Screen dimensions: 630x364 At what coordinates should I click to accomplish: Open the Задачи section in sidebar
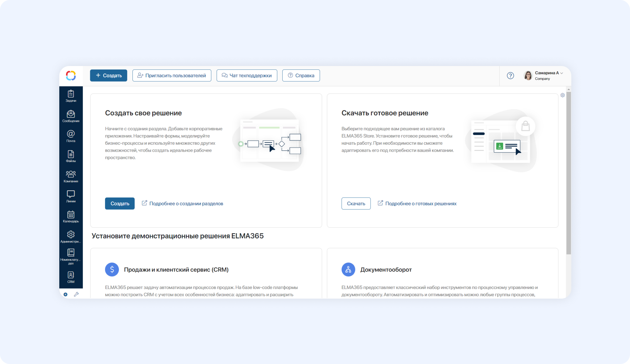pos(71,96)
